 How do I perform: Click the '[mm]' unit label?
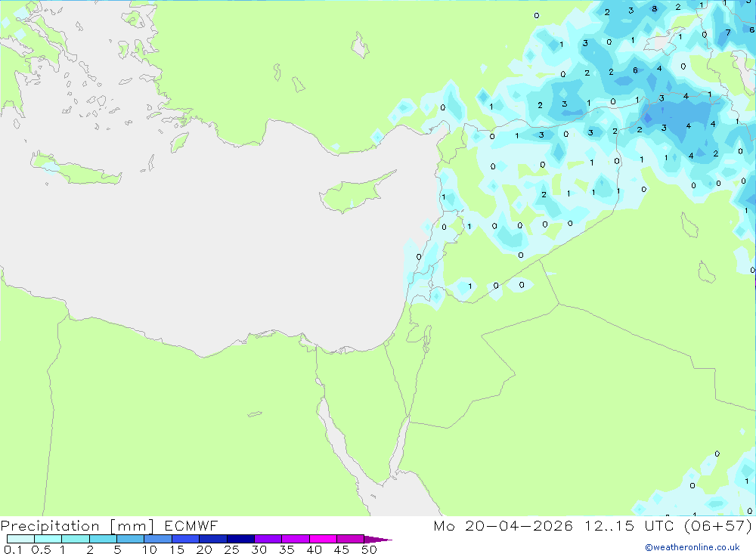pos(132,525)
